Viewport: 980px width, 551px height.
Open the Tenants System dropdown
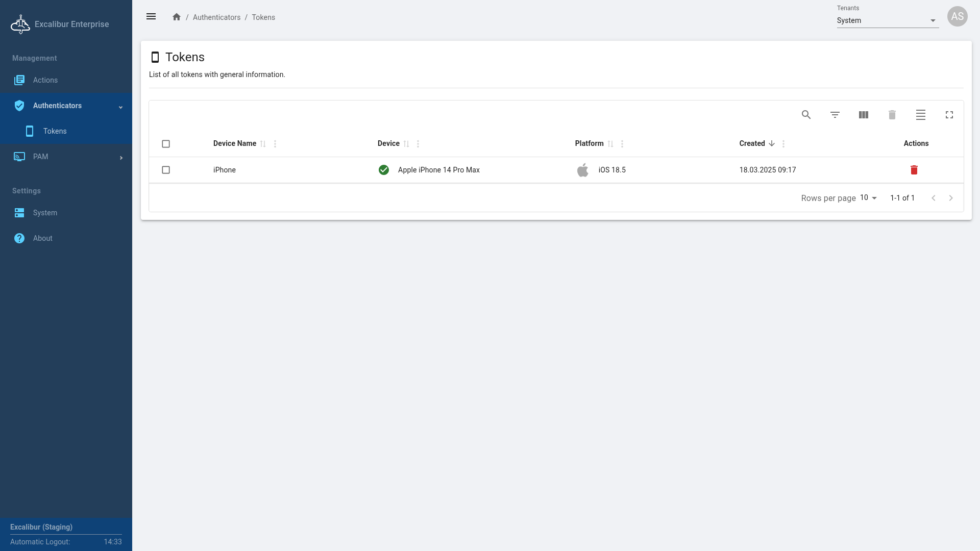tap(887, 20)
